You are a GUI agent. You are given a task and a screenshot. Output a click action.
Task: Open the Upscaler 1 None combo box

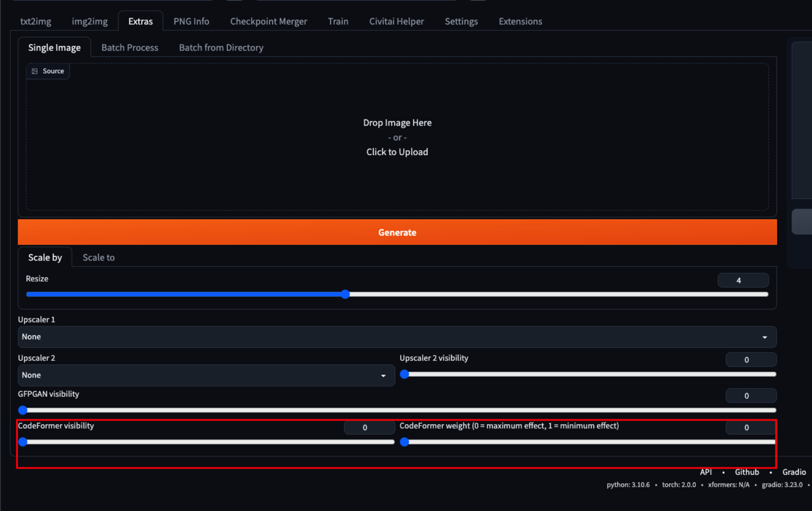coord(391,337)
